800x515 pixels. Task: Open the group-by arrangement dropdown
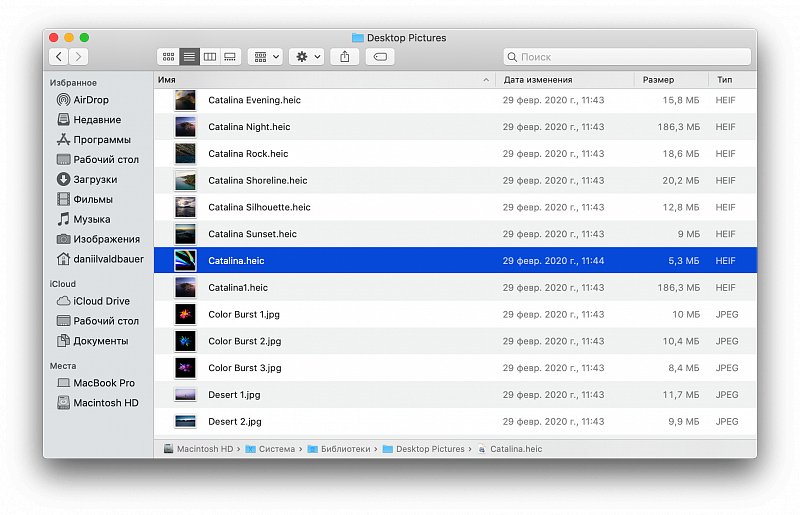pyautogui.click(x=265, y=57)
